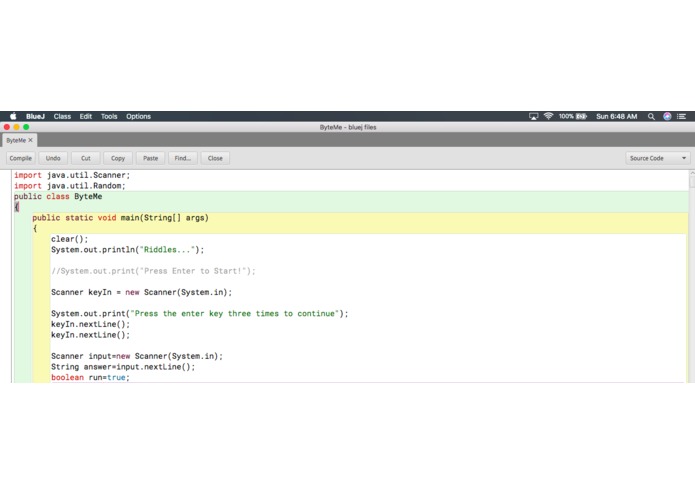Click the Wi-Fi status icon
Screen dimensions: 695x494
click(548, 116)
